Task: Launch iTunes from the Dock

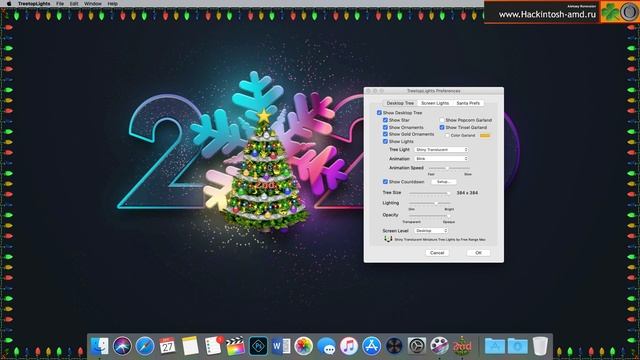Action: (349, 346)
